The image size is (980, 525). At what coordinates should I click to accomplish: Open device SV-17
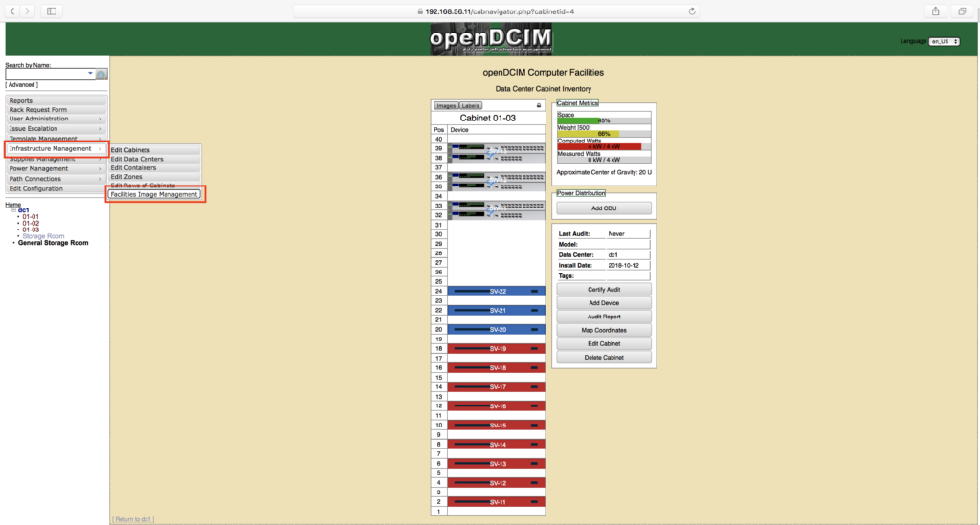click(497, 387)
